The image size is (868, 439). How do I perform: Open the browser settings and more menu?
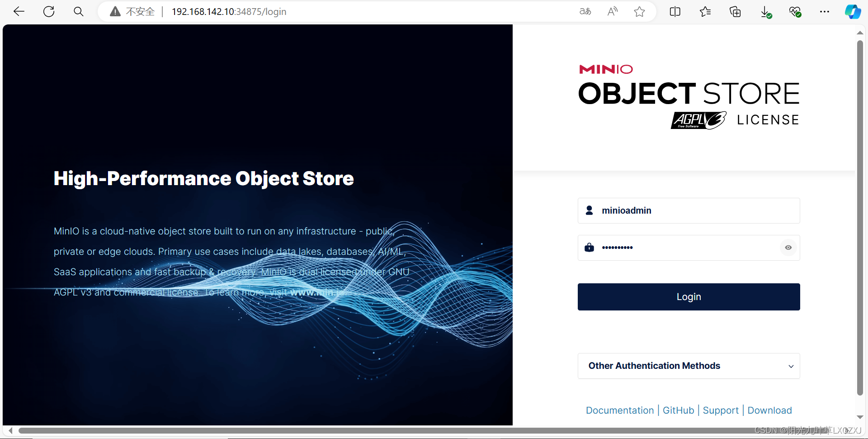(825, 12)
